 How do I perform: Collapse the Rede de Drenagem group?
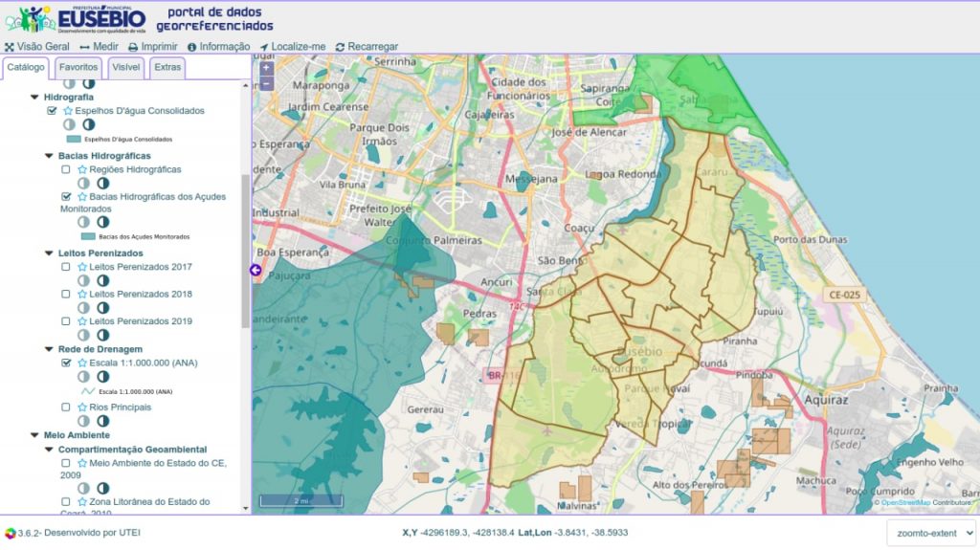(x=50, y=349)
